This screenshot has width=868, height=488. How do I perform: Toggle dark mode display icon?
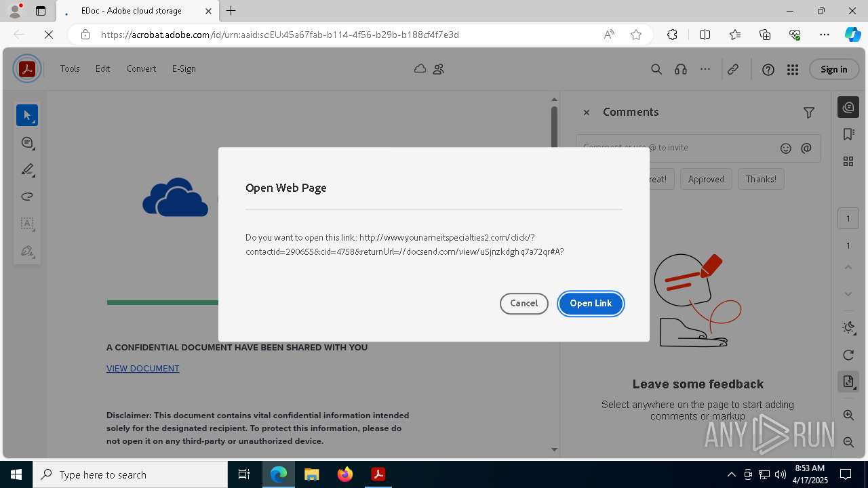(x=848, y=328)
